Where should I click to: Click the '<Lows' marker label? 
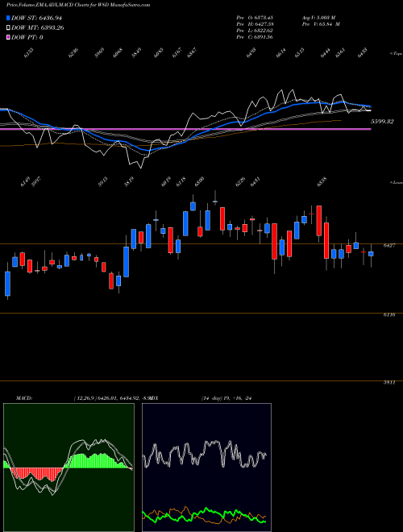coord(396,182)
